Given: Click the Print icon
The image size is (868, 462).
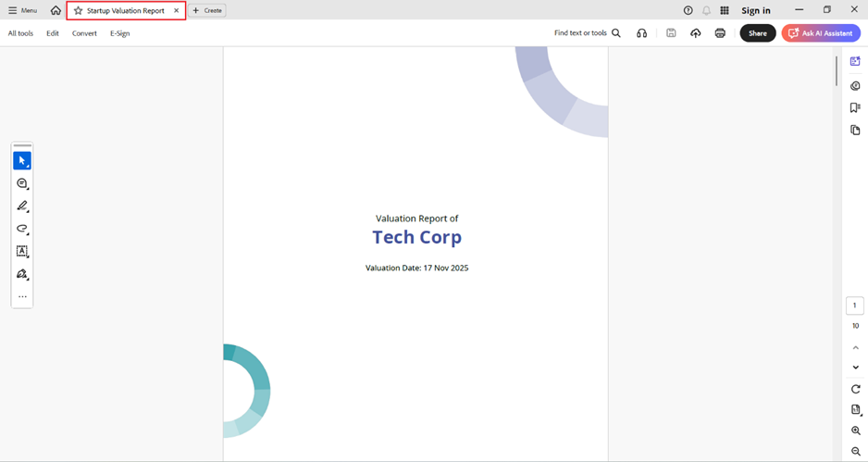Looking at the screenshot, I should 720,33.
